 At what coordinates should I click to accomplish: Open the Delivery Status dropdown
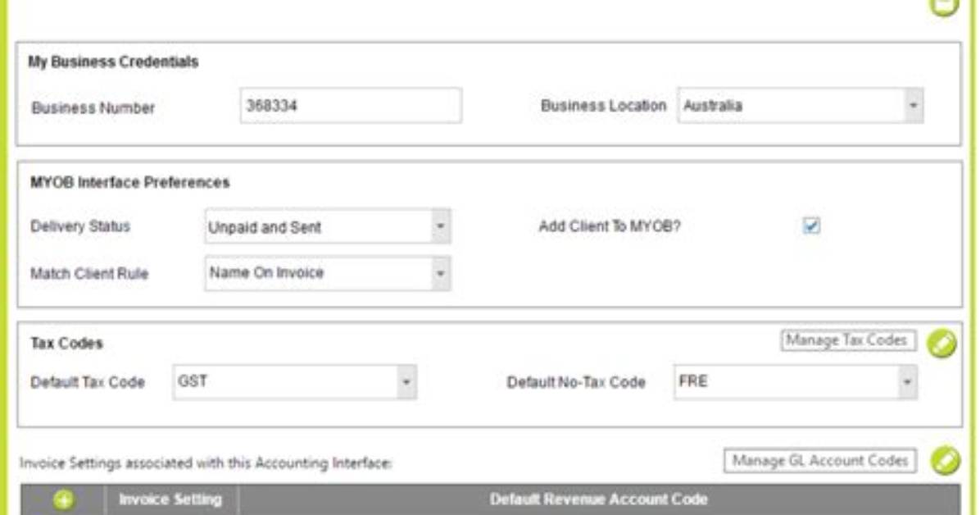[x=327, y=226]
